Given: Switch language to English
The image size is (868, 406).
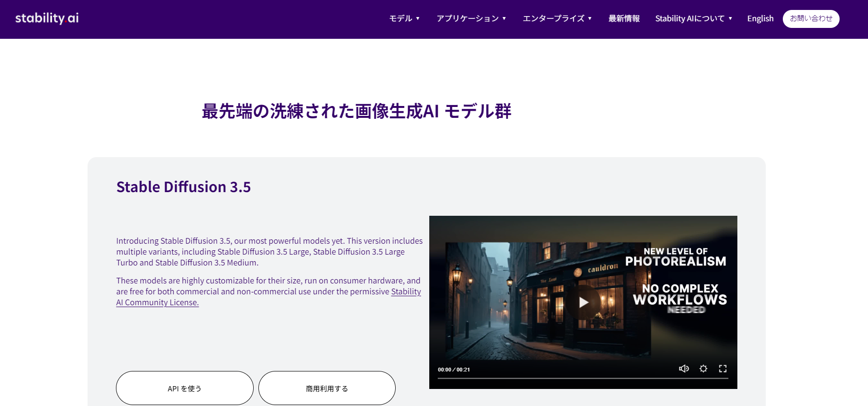Looking at the screenshot, I should [x=760, y=18].
